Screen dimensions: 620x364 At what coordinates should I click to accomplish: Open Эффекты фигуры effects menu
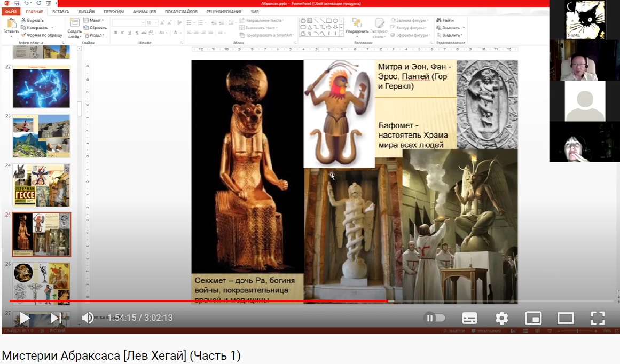tap(410, 35)
